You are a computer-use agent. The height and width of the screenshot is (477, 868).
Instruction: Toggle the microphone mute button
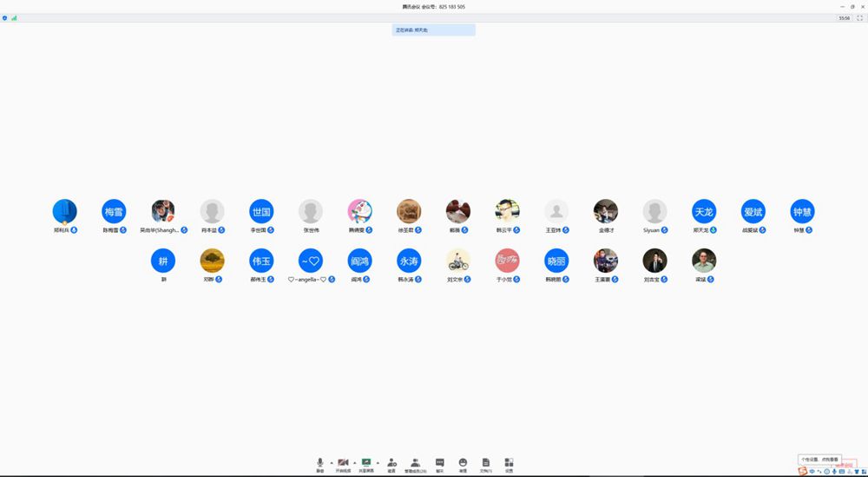pos(320,464)
